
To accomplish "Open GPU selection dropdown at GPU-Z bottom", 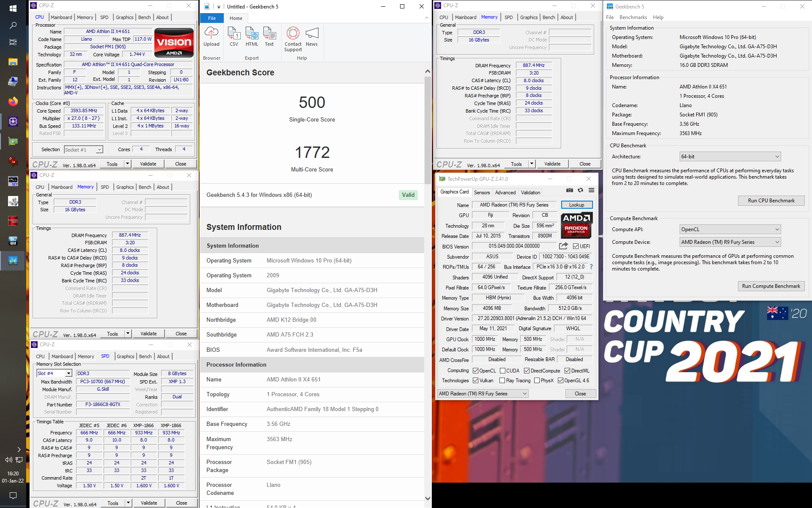I will pos(483,394).
